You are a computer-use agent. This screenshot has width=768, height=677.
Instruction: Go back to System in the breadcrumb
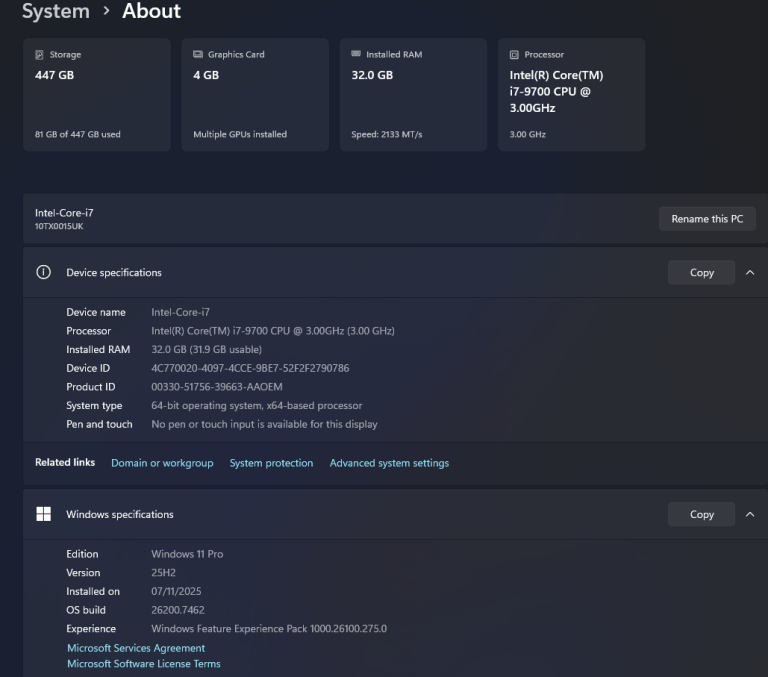point(55,12)
